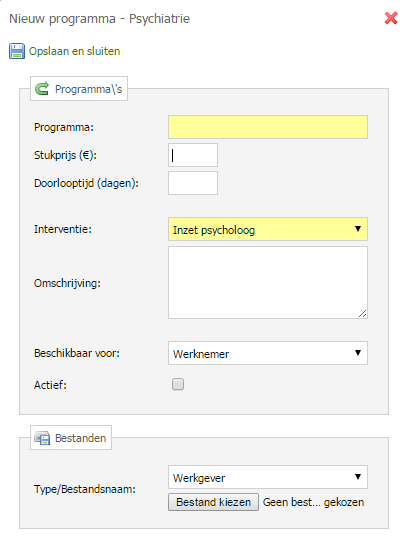Click the Opslaan en sluiten link

click(x=74, y=51)
